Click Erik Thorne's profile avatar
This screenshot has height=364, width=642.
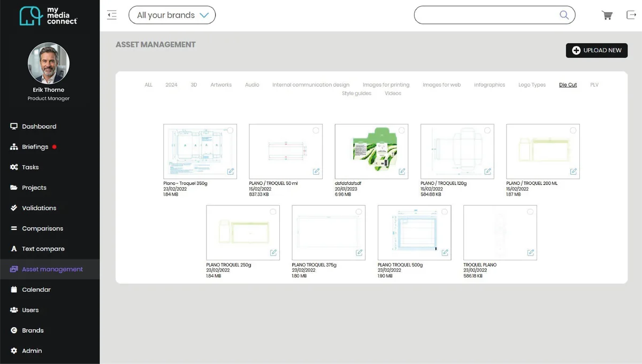(49, 64)
